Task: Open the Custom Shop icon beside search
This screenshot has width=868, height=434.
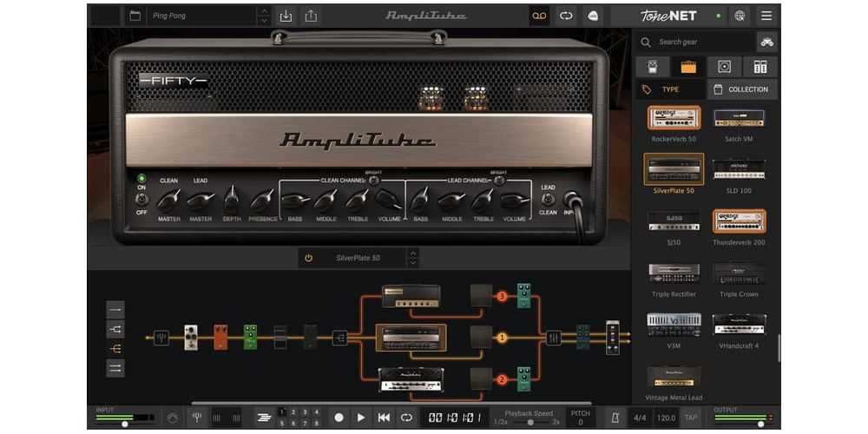Action: coord(766,42)
